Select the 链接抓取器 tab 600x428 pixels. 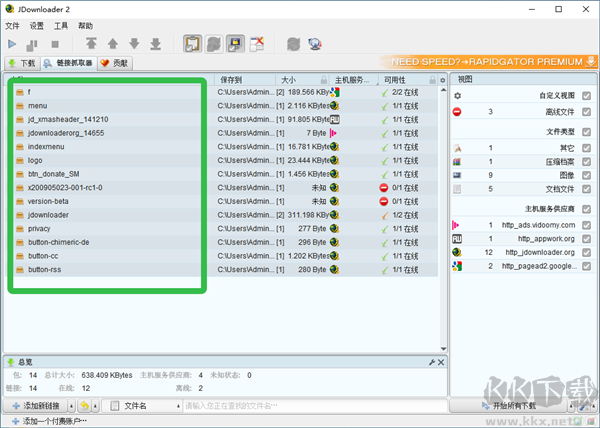tap(69, 63)
